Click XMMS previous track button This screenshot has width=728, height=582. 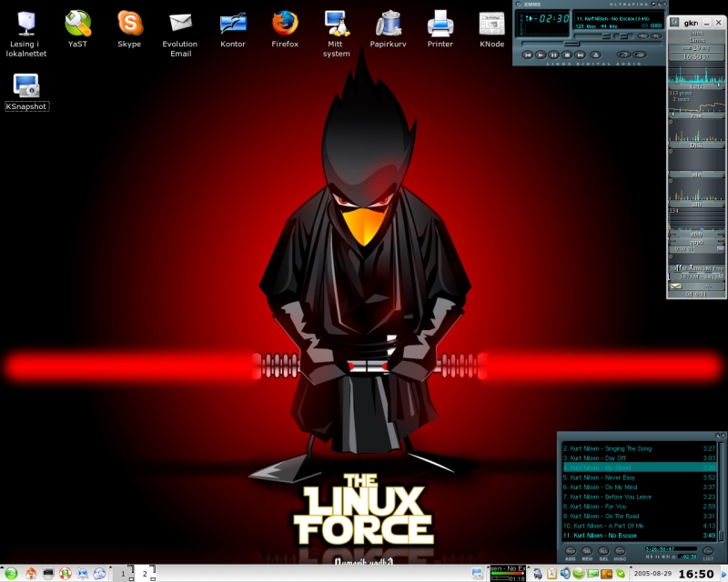pyautogui.click(x=528, y=55)
